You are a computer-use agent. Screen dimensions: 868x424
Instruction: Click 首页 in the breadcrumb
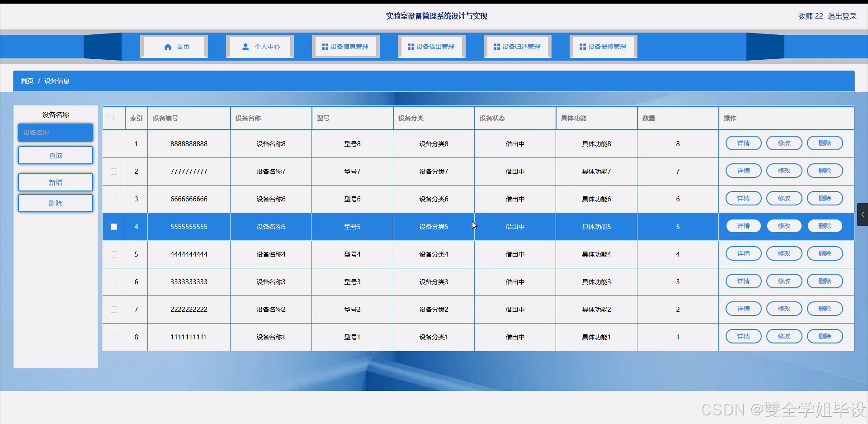tap(26, 81)
